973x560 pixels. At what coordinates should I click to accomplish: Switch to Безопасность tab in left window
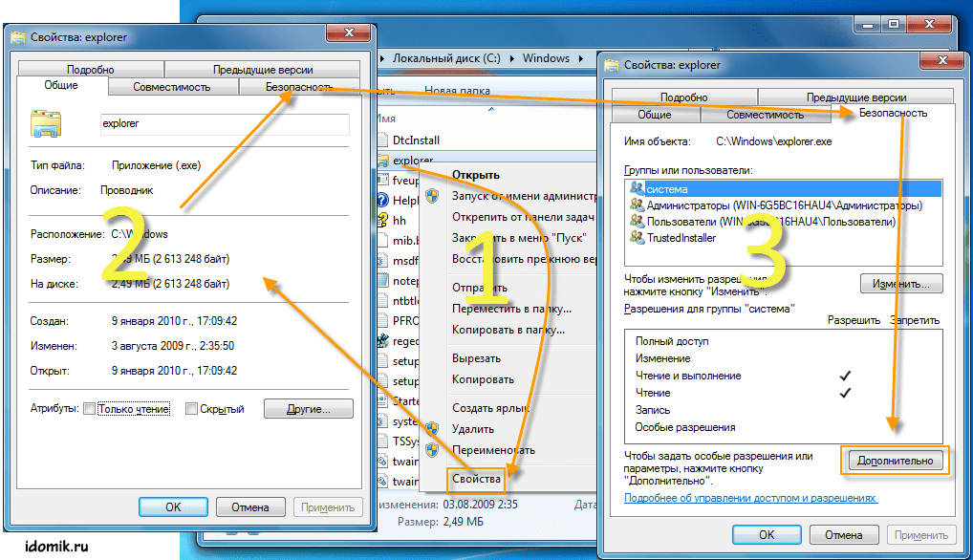[x=299, y=87]
